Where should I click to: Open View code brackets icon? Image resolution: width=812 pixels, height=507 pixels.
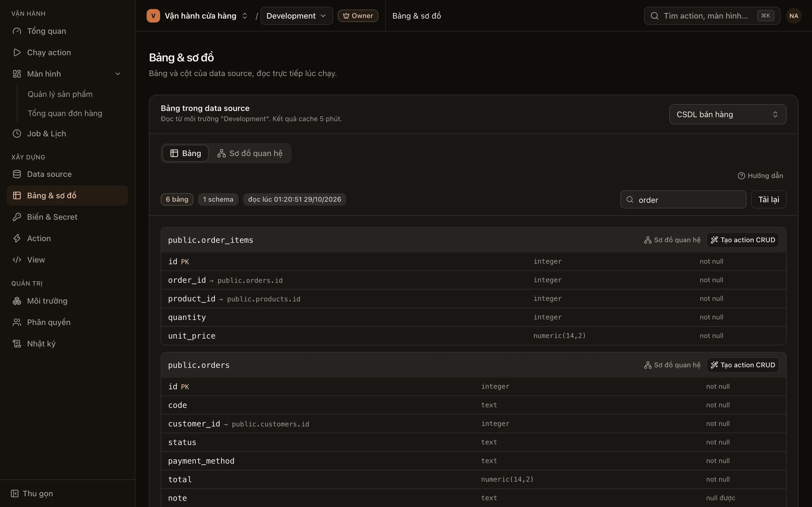(17, 260)
